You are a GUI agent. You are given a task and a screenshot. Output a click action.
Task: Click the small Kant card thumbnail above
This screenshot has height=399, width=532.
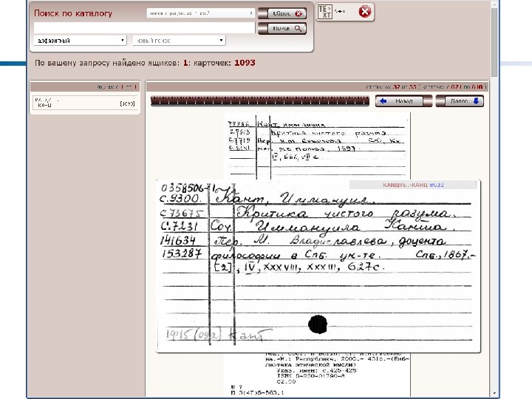pyautogui.click(x=317, y=146)
